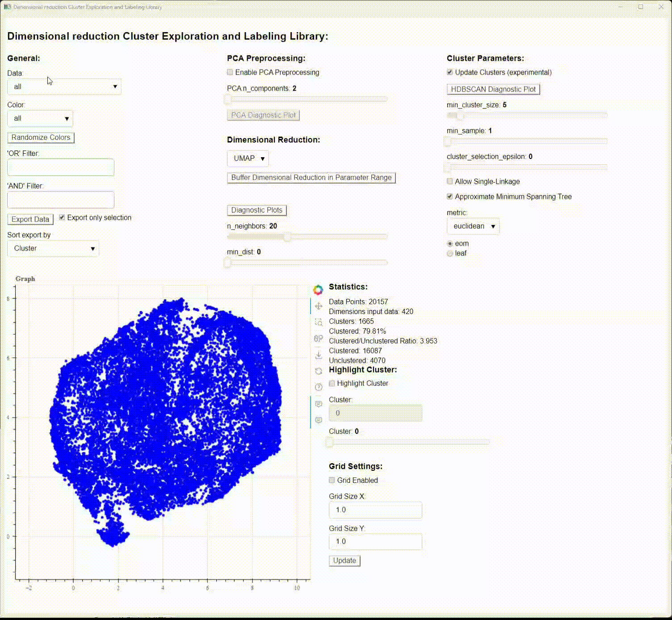The height and width of the screenshot is (620, 672).
Task: Click into the 'OR' Filter text field
Action: pos(61,167)
